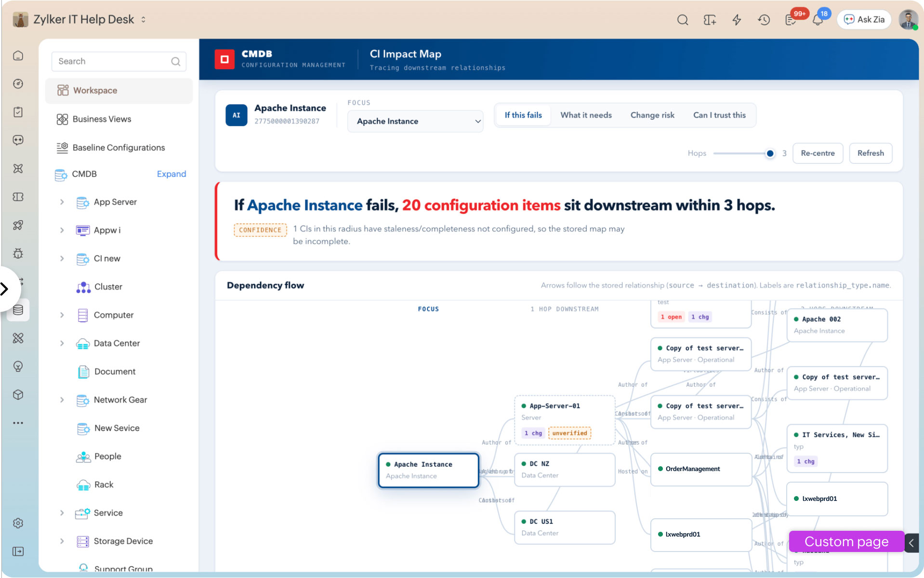Select the CMDB database icon in left rail

(x=18, y=310)
